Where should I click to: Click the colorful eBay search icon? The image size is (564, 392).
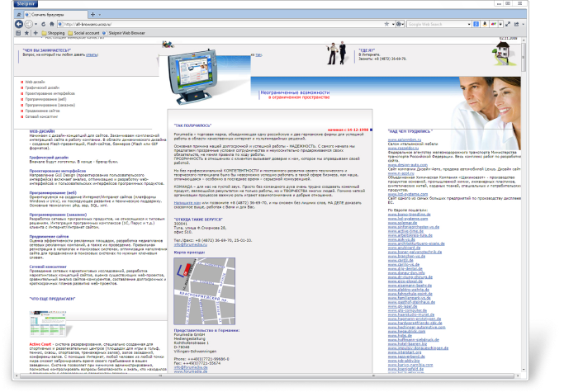coord(494,24)
